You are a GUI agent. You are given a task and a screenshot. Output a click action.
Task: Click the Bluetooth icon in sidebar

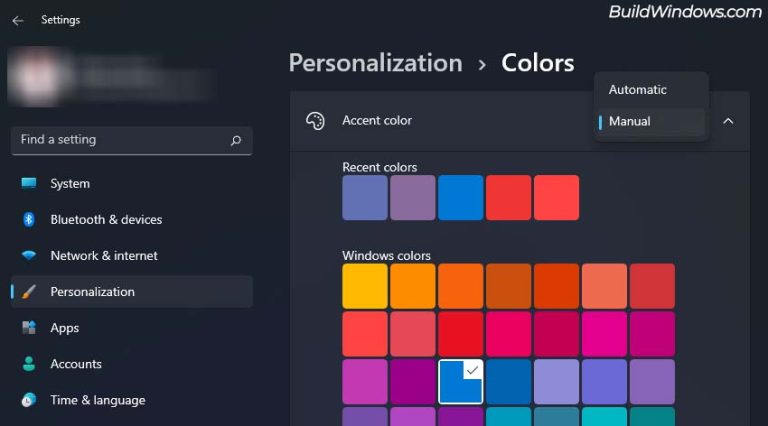[29, 219]
